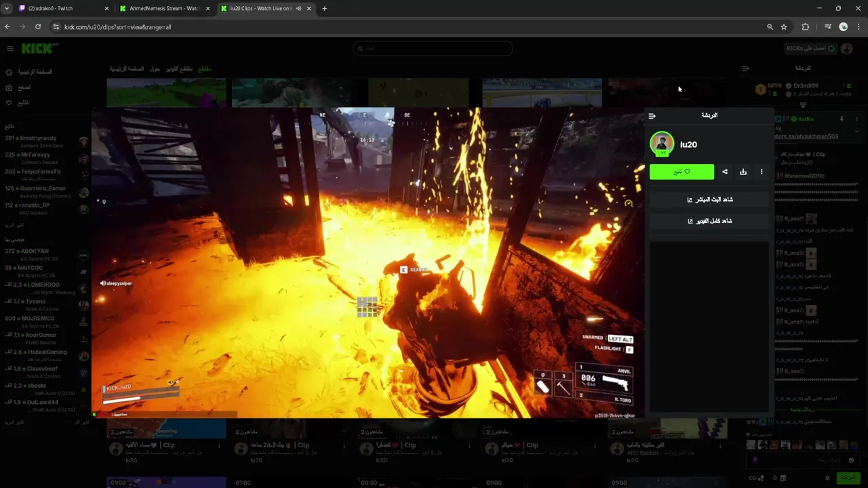Open timothyrandy channel in the sidebar

(46, 142)
